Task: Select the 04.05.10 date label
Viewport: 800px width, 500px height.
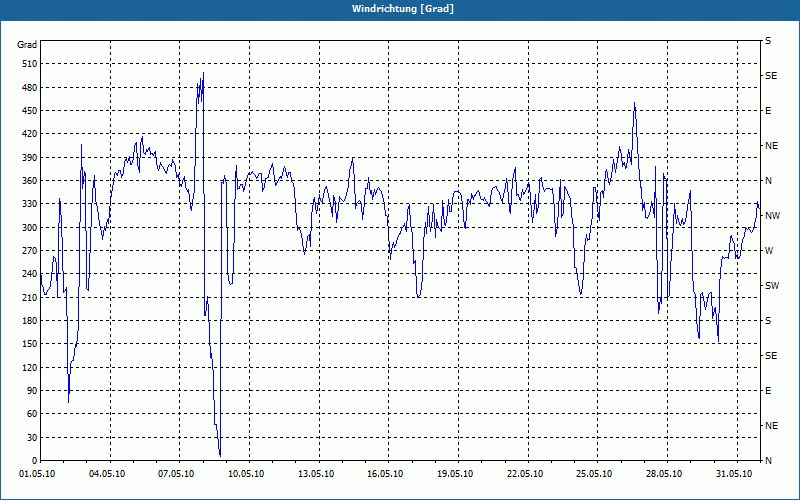Action: (107, 474)
